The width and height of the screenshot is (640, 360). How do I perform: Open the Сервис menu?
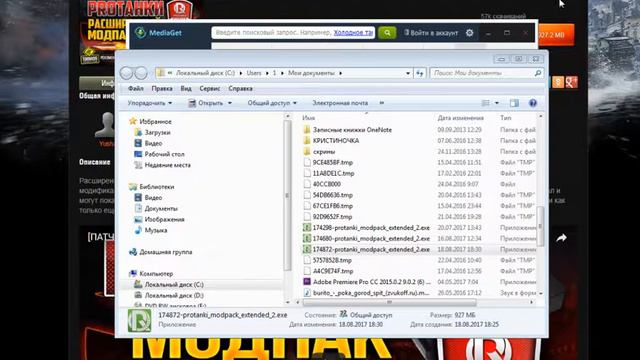coord(210,89)
